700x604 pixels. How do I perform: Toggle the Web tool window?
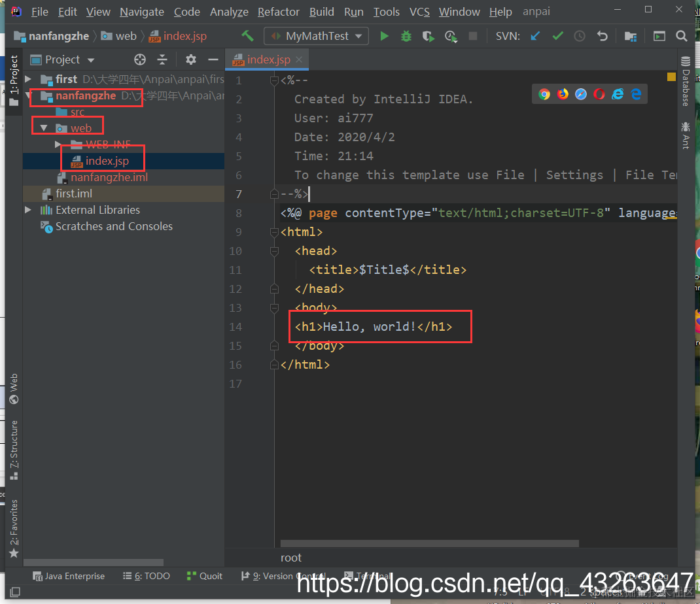14,388
